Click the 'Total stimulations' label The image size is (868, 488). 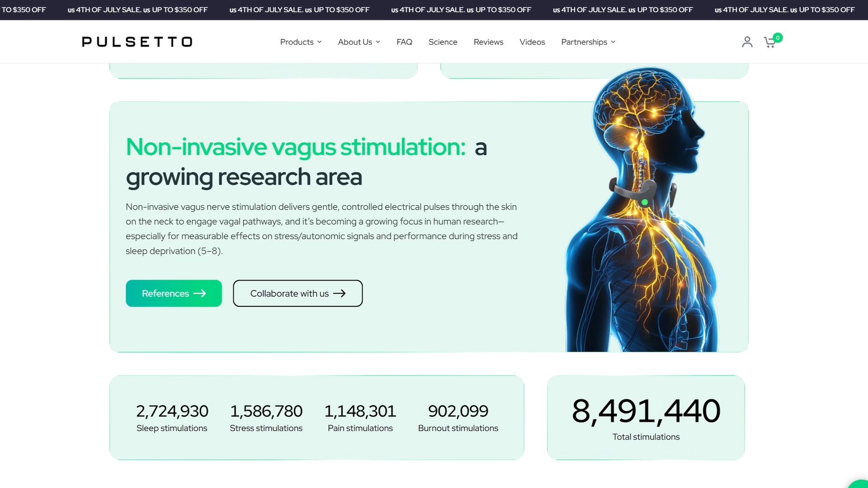point(646,437)
